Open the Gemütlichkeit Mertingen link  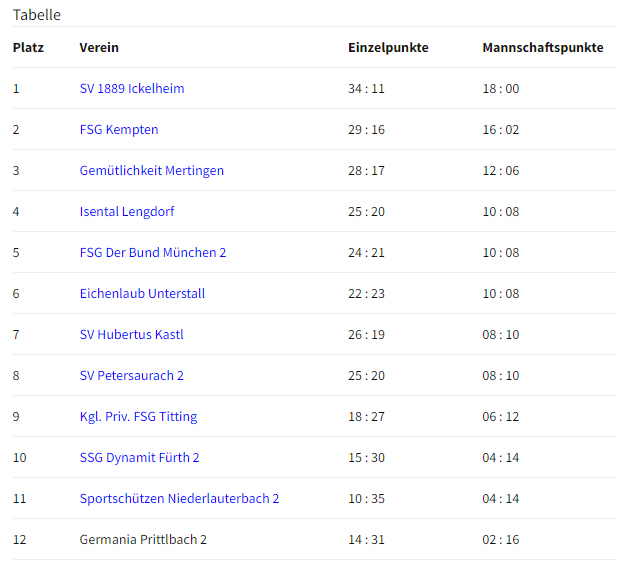(152, 171)
